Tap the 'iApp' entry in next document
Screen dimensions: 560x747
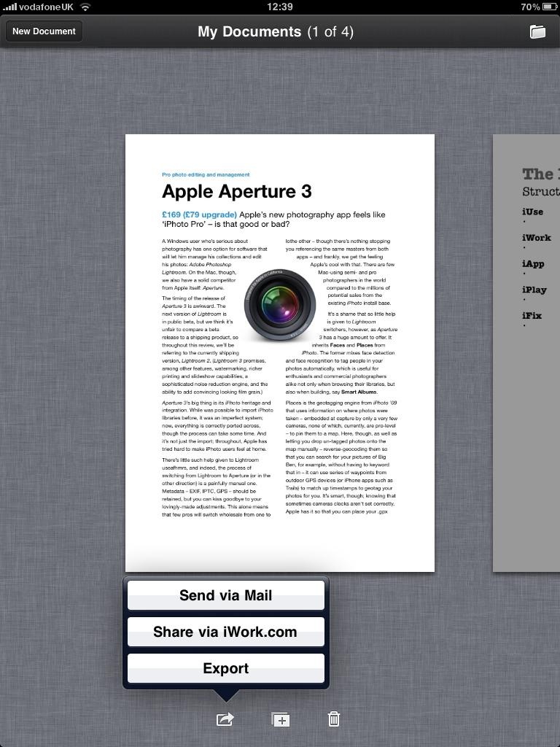(533, 264)
